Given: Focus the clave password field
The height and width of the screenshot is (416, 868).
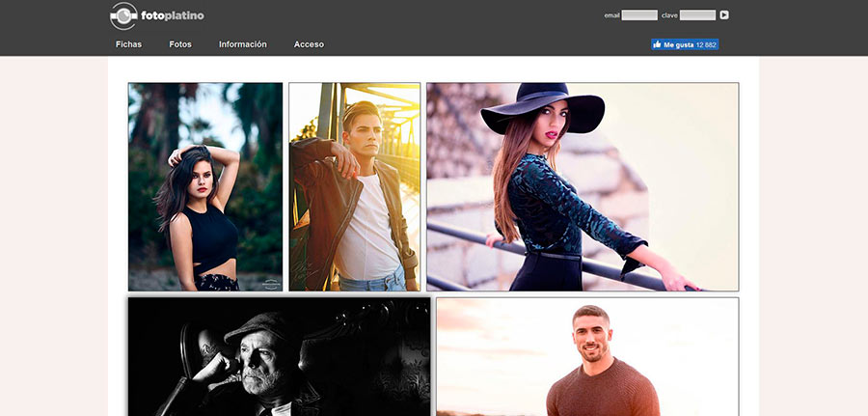Looking at the screenshot, I should [x=697, y=14].
